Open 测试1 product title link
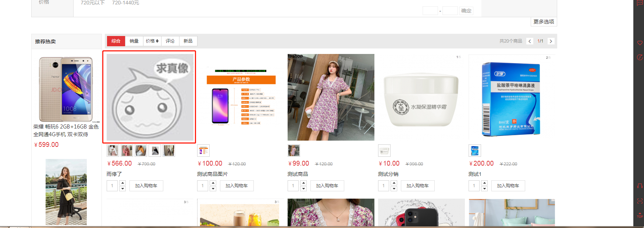Screen dimensions: 644x228 pyautogui.click(x=475, y=174)
